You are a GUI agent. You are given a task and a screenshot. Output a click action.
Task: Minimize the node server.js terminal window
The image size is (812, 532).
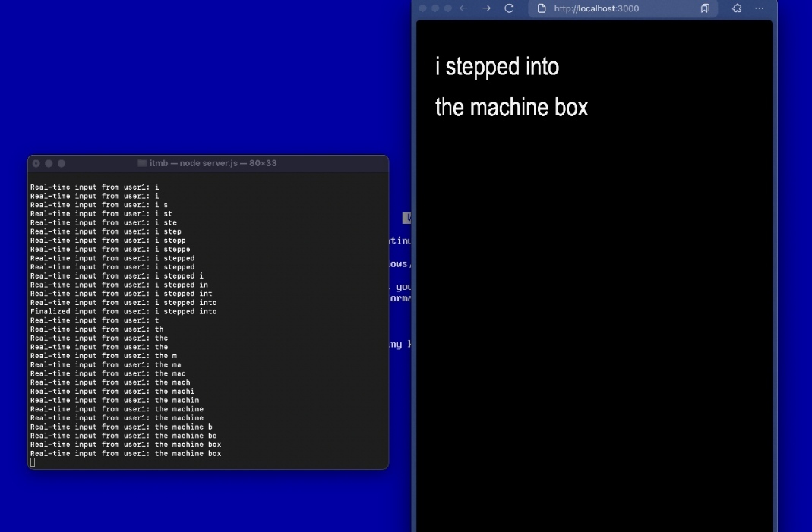49,163
